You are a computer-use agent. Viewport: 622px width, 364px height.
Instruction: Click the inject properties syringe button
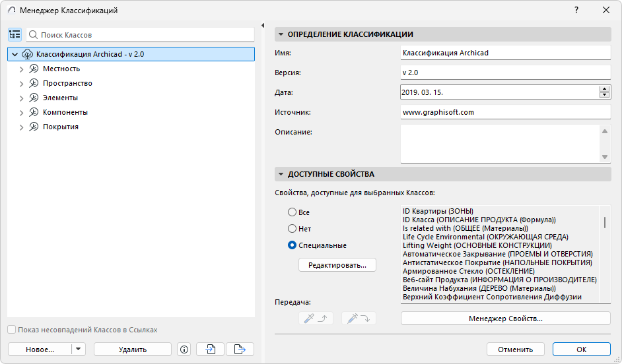[359, 318]
